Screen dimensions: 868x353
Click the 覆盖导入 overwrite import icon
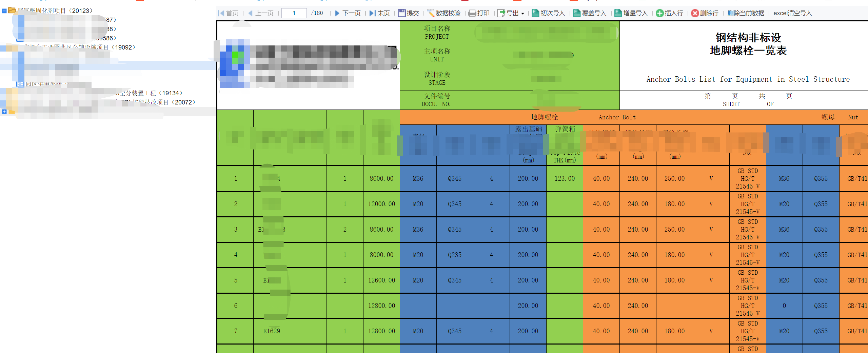click(x=577, y=13)
